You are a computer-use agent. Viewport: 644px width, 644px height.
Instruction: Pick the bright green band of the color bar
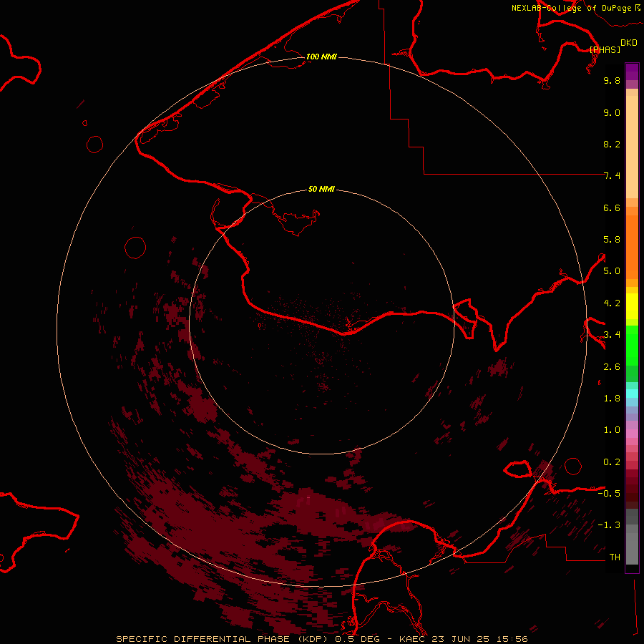[632, 345]
